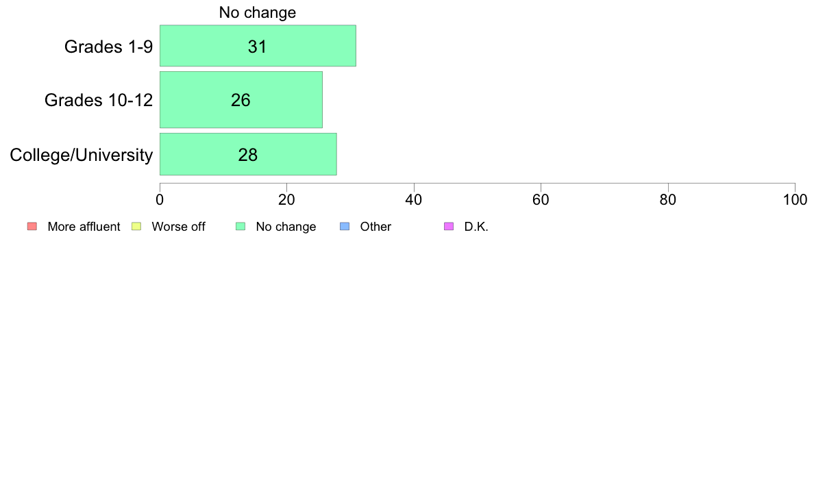The height and width of the screenshot is (504, 814).
Task: Click the No change chart heading
Action: (258, 12)
